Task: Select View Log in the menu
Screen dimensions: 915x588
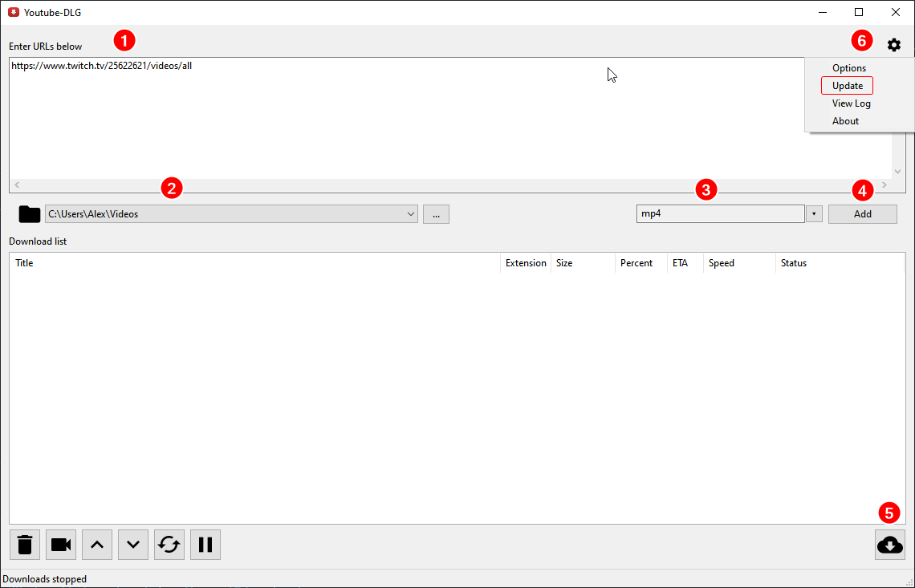Action: 852,103
